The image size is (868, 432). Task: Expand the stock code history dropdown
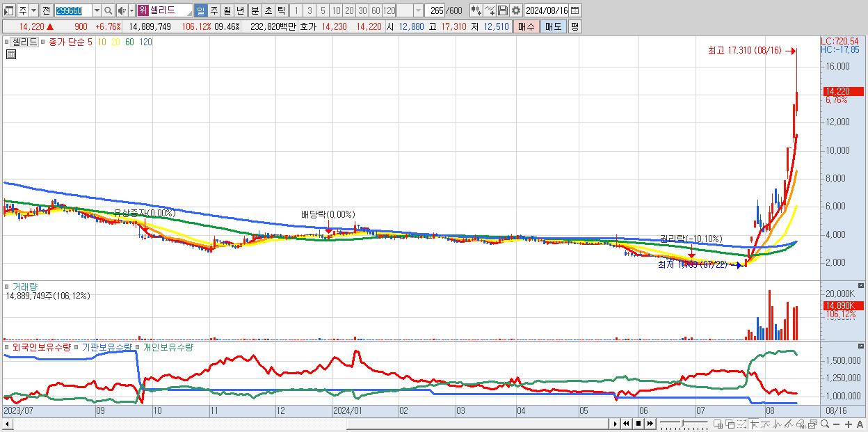tap(97, 10)
